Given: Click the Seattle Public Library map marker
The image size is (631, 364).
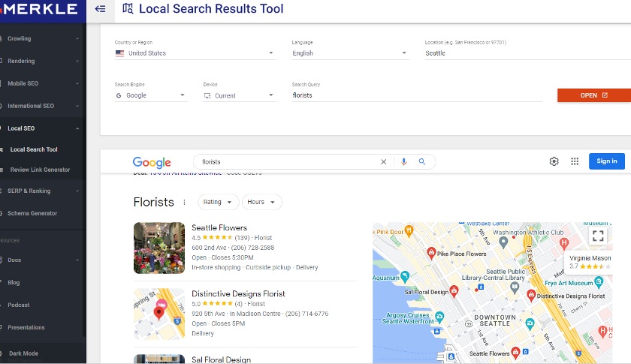Looking at the screenshot, I should tap(515, 287).
